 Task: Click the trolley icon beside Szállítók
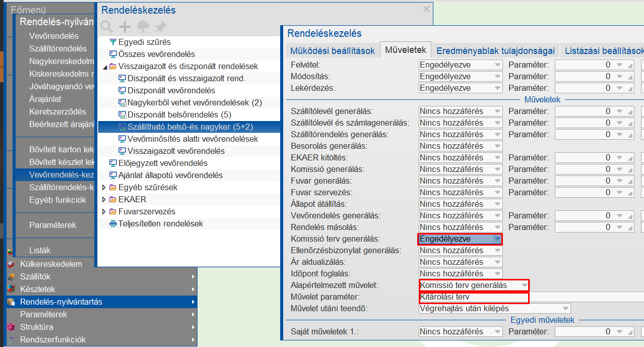pos(11,276)
